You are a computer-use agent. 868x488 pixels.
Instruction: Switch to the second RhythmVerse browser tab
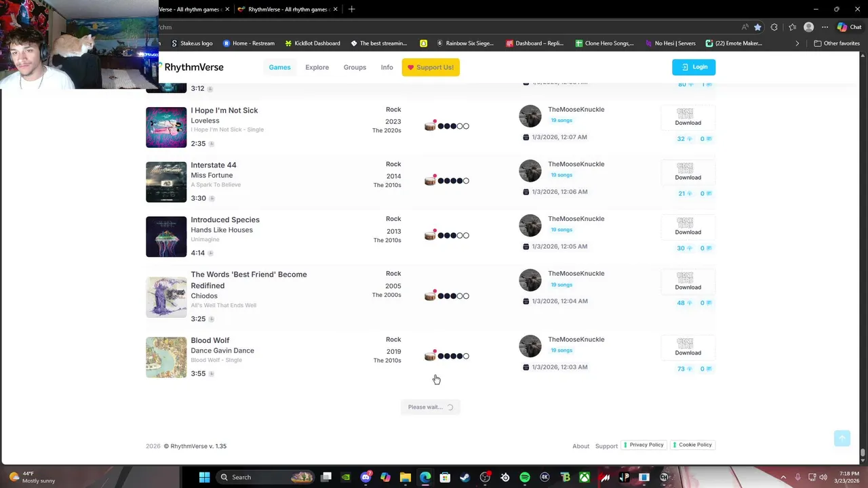[288, 9]
